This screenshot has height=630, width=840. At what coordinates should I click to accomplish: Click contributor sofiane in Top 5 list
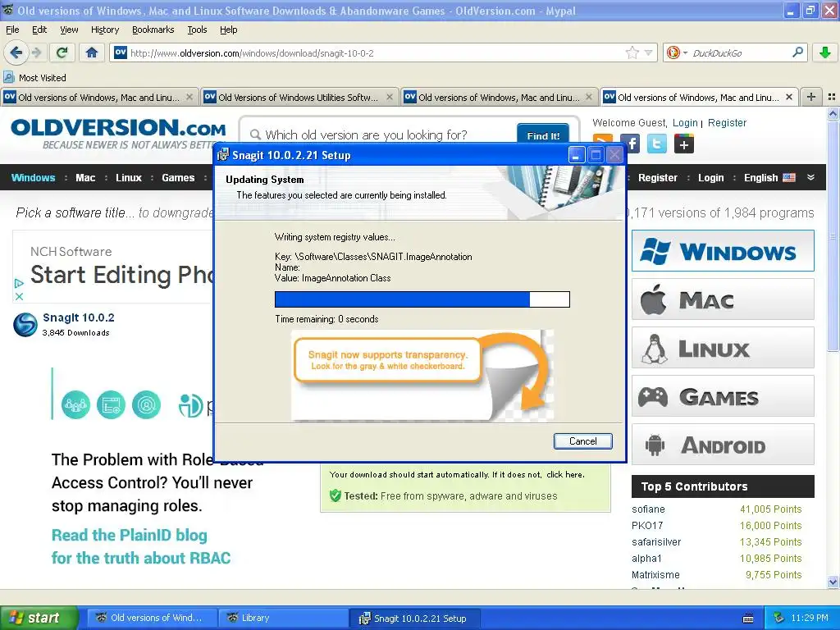(648, 509)
